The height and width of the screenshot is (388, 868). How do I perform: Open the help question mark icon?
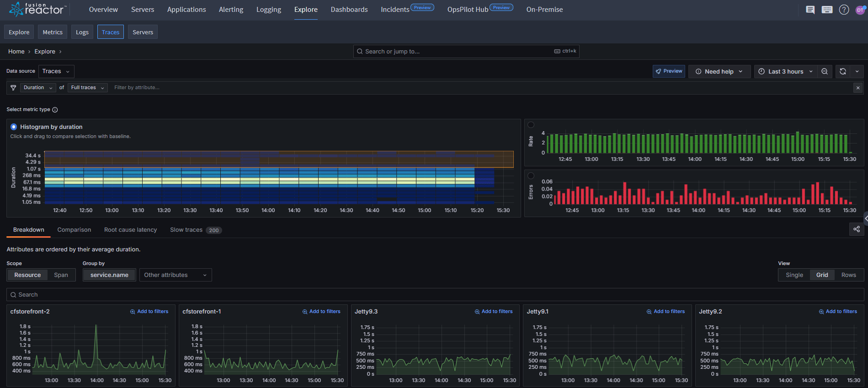pyautogui.click(x=844, y=10)
